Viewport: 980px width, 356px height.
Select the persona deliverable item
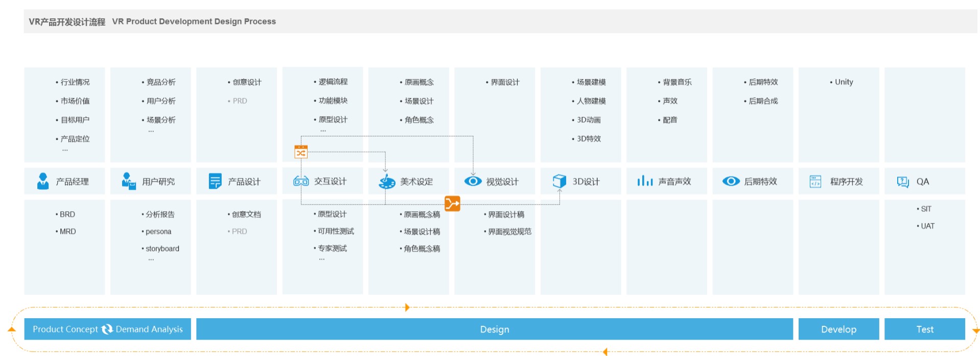156,231
